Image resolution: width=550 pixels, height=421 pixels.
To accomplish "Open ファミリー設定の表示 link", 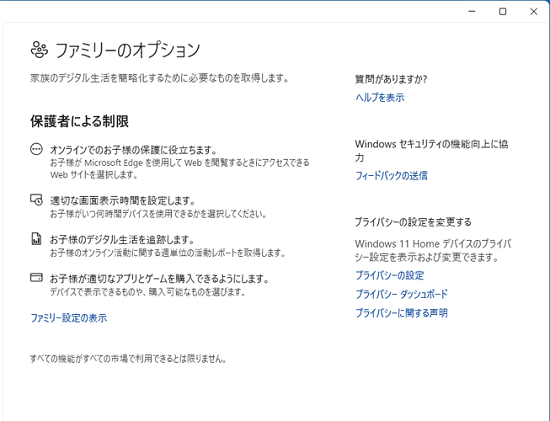I will [x=69, y=318].
